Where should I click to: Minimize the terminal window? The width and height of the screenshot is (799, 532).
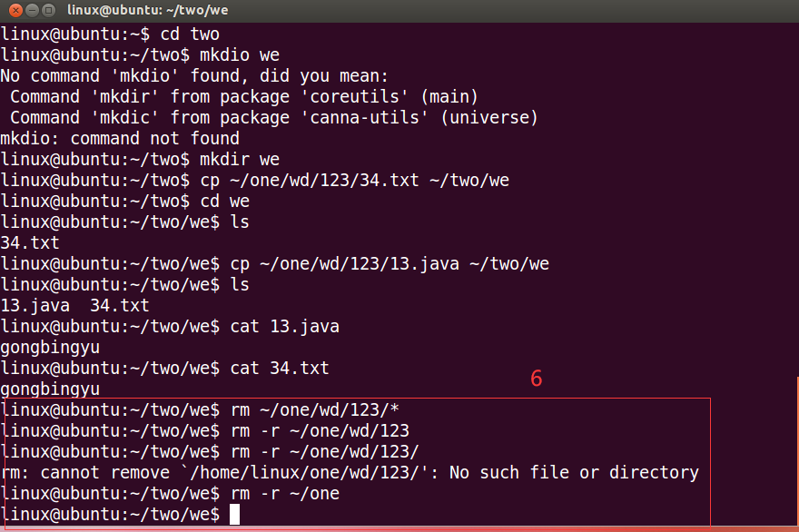click(x=30, y=10)
